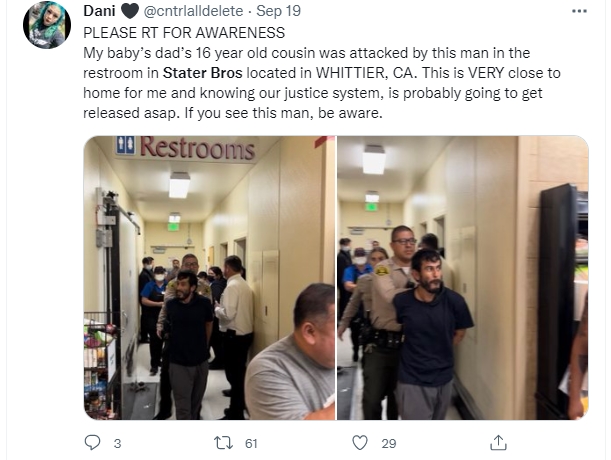Open the right photo of hallway
Viewport: 611px width, 460px height.
tap(463, 278)
